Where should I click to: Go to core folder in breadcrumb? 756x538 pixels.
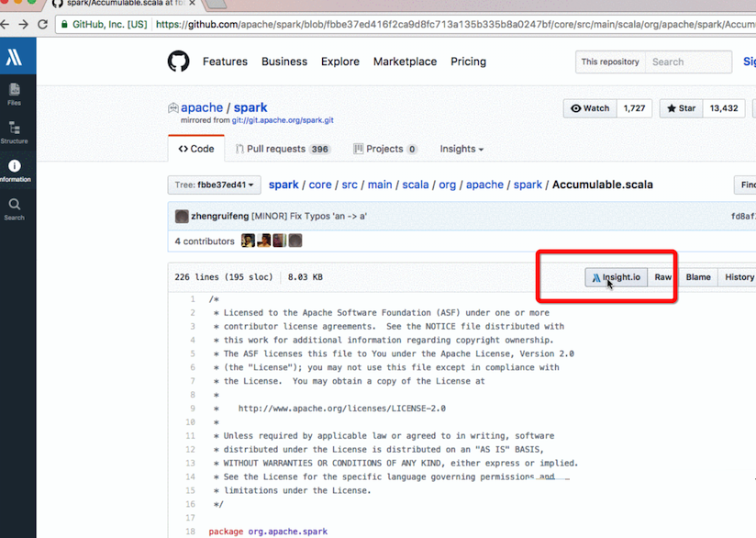pyautogui.click(x=320, y=185)
